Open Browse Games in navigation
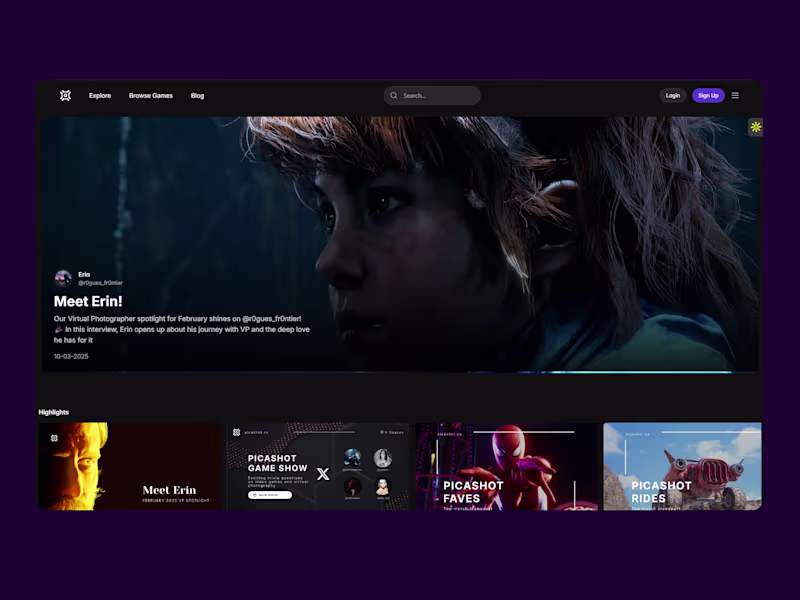Viewport: 800px width, 600px height. (151, 95)
